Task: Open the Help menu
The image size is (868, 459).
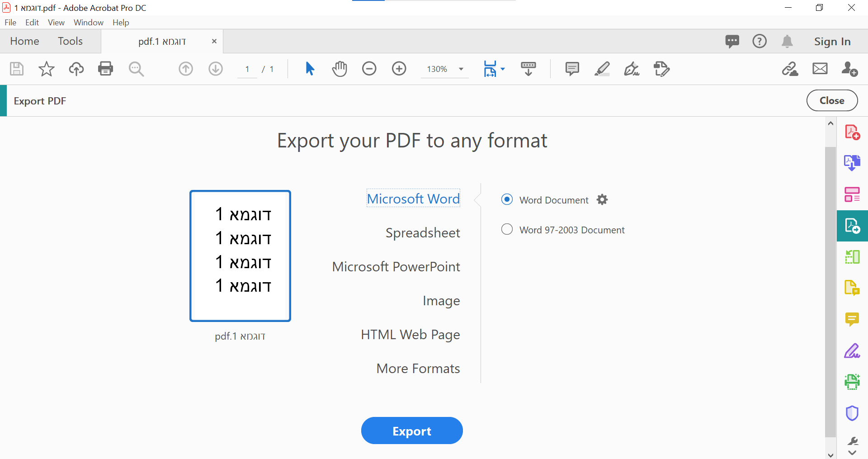Action: pyautogui.click(x=121, y=23)
